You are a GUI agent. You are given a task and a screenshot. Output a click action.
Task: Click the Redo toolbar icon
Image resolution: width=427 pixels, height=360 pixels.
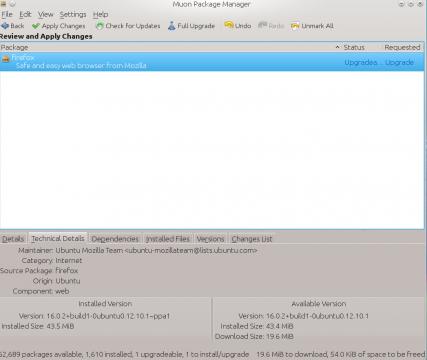coord(263,25)
